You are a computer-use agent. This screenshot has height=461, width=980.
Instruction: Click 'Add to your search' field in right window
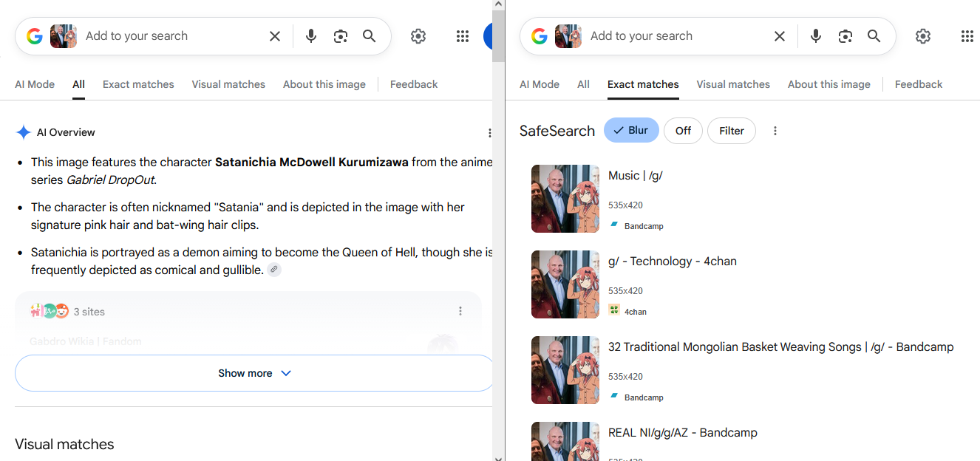point(642,36)
